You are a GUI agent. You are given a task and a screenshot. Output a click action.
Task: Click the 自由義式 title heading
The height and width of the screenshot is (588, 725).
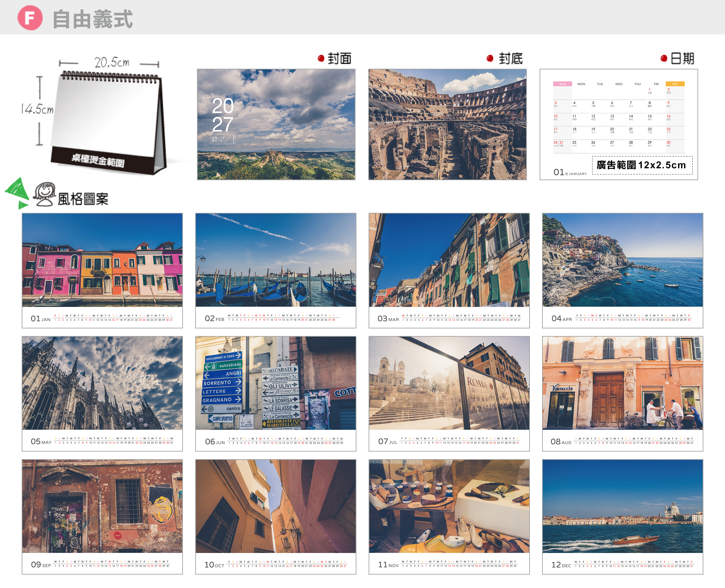(x=92, y=19)
